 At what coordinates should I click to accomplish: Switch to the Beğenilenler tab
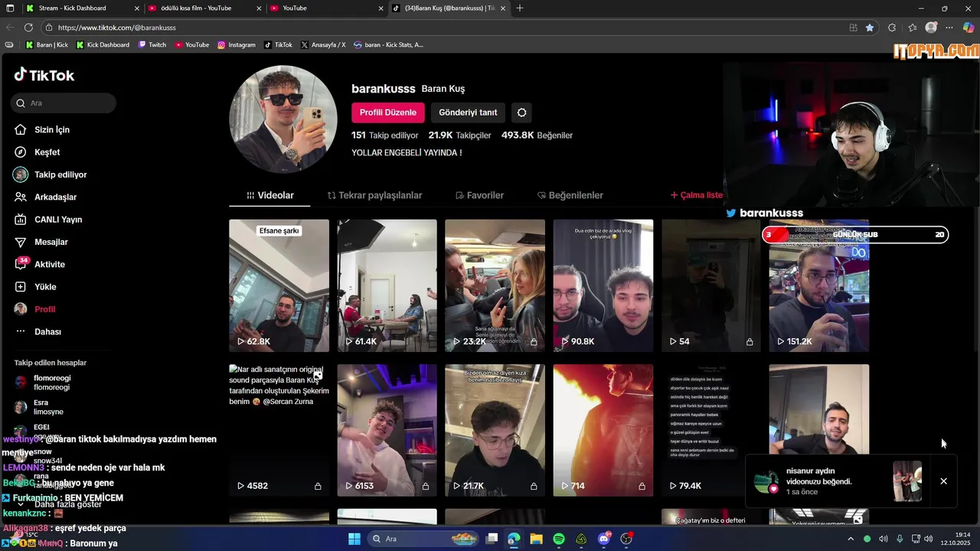[570, 195]
